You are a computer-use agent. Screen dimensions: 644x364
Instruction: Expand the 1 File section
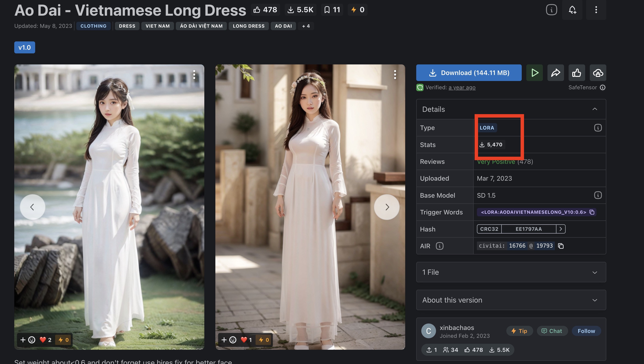click(x=511, y=272)
